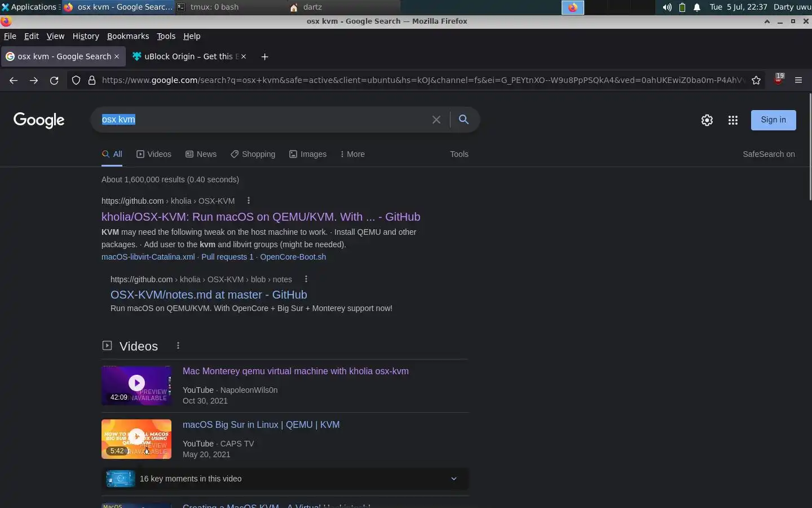
Task: Open Mac Monterey qemu virtual machine video
Action: (295, 371)
